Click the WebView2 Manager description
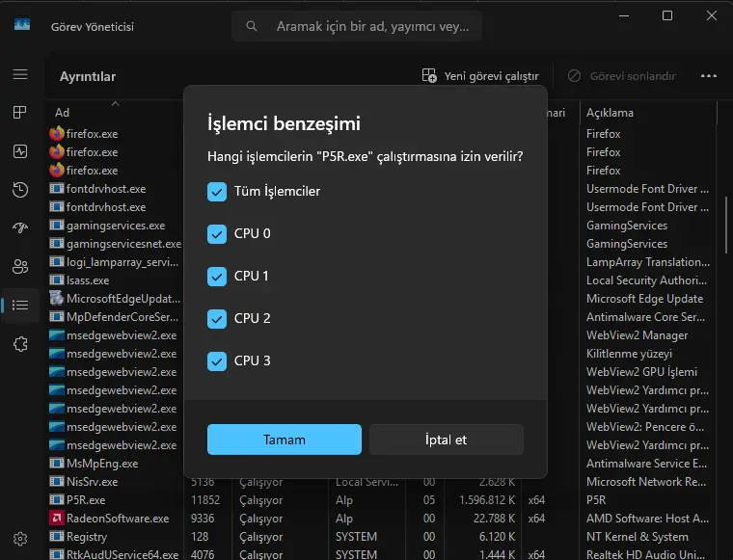 [637, 335]
